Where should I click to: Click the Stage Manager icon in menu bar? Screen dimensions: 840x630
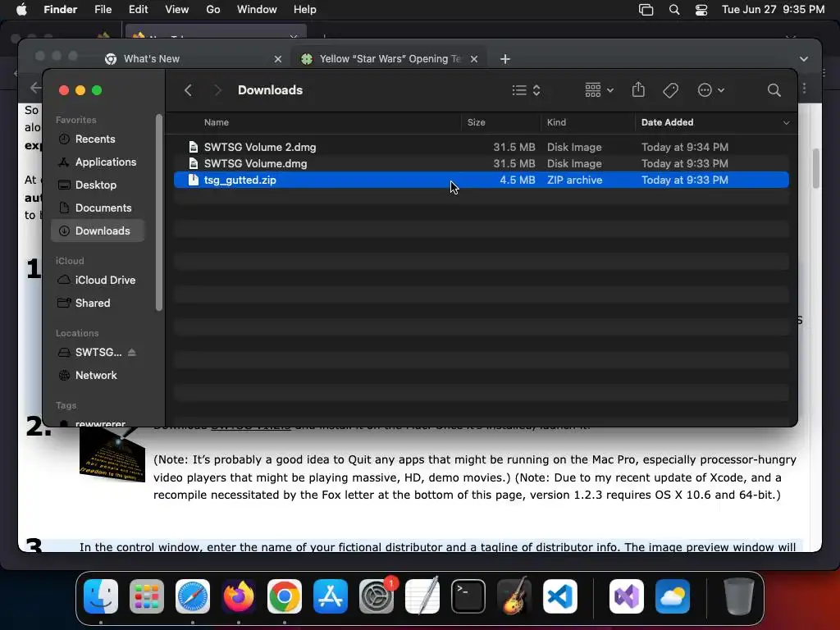pyautogui.click(x=646, y=10)
